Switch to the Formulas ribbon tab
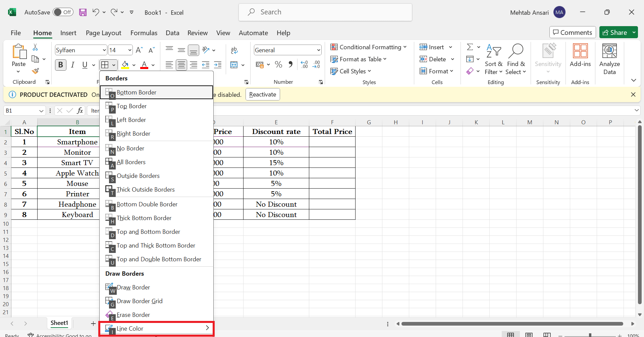This screenshot has width=644, height=337. point(144,32)
